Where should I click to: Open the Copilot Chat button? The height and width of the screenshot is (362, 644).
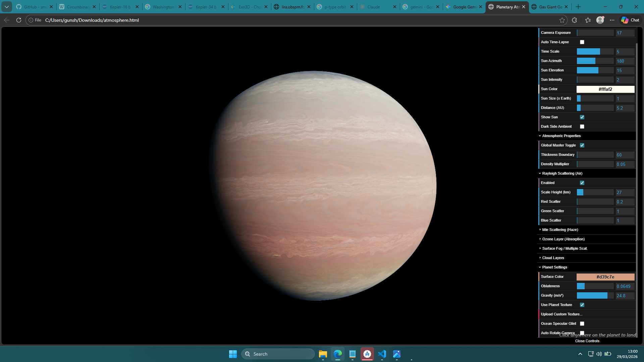630,20
